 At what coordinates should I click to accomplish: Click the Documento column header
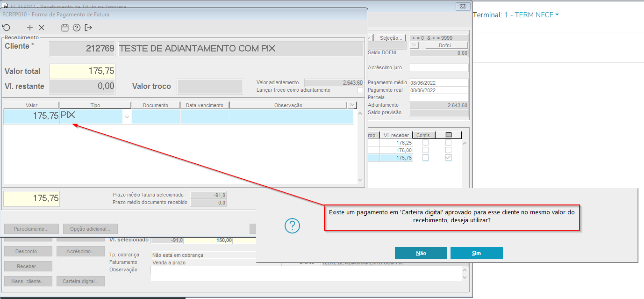156,105
